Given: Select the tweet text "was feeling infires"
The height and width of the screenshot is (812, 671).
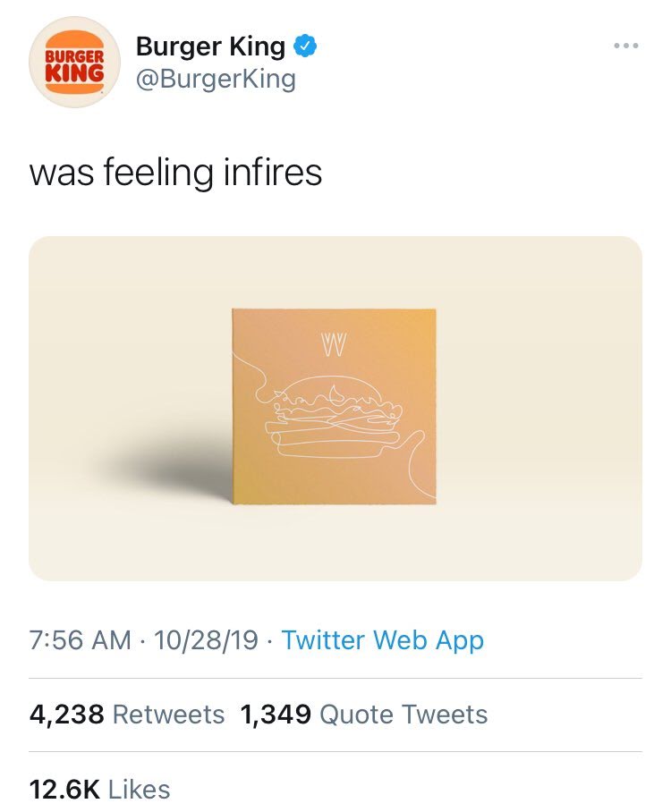Looking at the screenshot, I should pos(175,172).
